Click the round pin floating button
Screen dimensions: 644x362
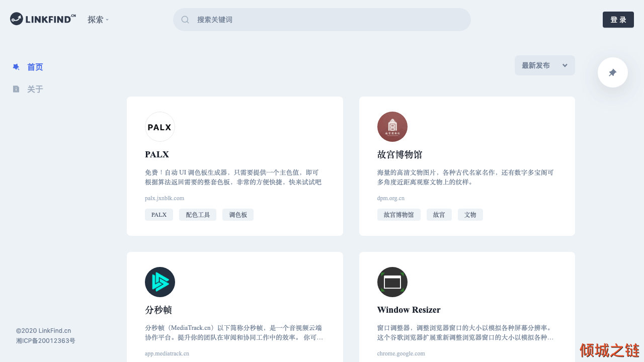(613, 72)
